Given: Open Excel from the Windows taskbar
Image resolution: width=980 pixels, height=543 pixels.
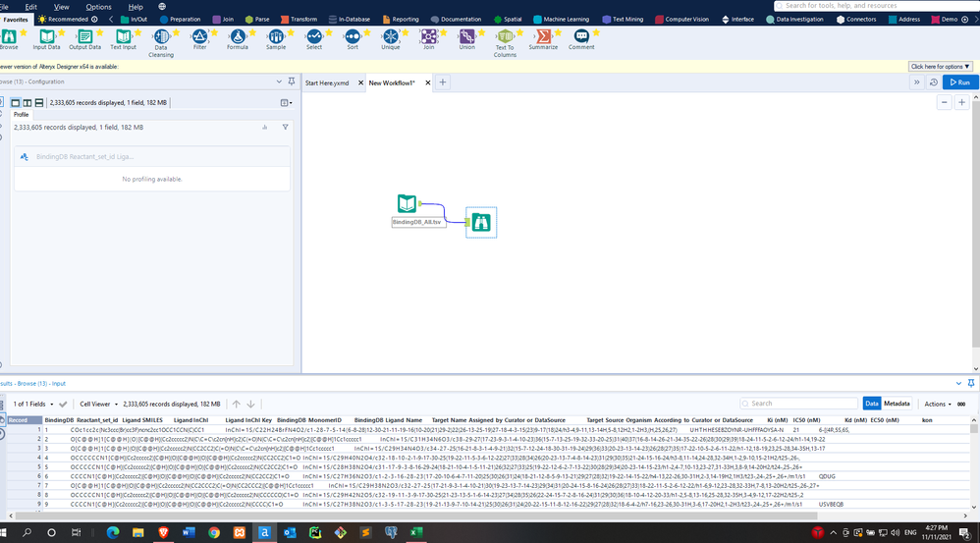Looking at the screenshot, I should (x=415, y=532).
